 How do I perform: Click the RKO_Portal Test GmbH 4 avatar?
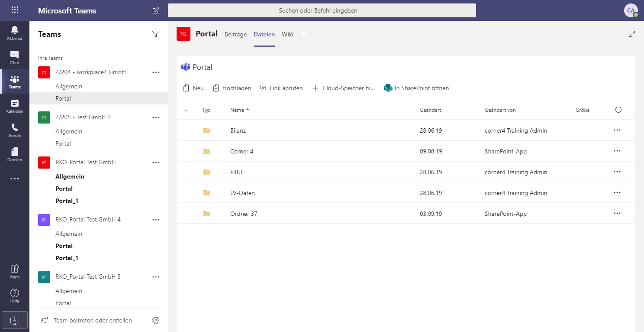[x=44, y=220]
